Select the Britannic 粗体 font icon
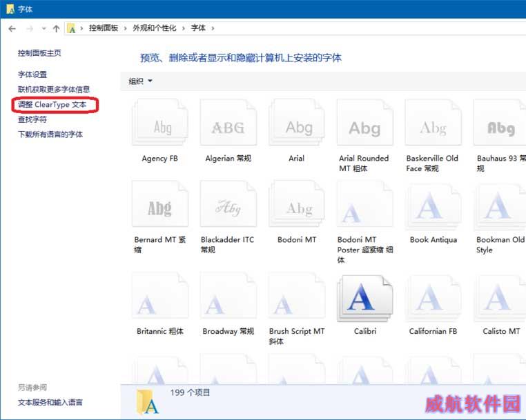Viewport: 526px width, 420px height. (x=160, y=295)
